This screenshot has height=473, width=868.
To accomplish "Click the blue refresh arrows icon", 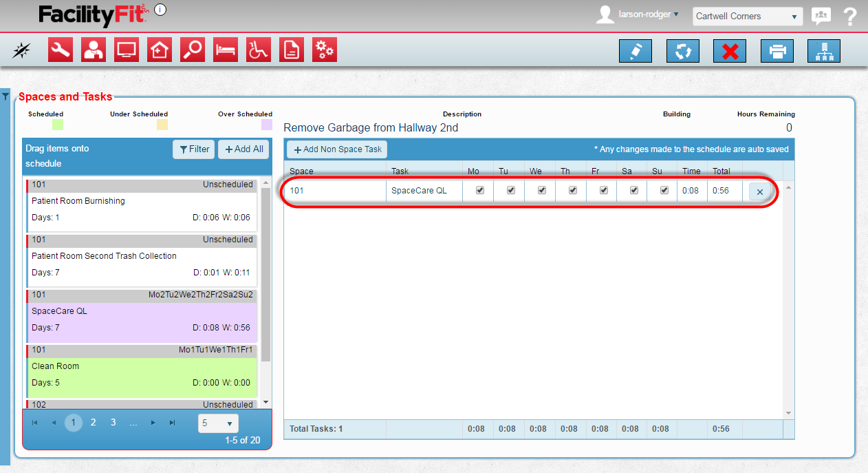I will coord(683,52).
